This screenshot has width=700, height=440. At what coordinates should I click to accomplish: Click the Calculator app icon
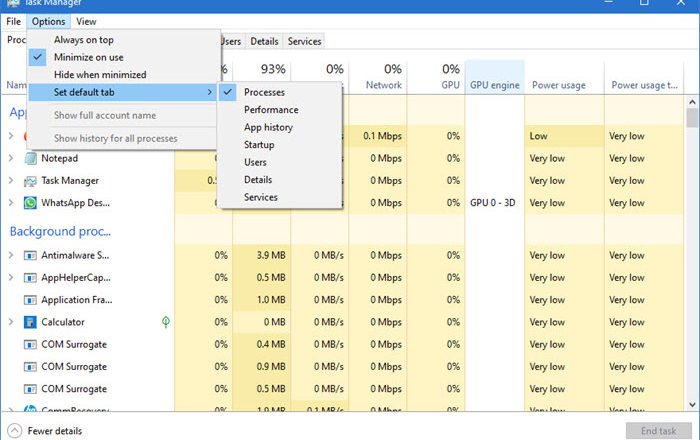30,322
